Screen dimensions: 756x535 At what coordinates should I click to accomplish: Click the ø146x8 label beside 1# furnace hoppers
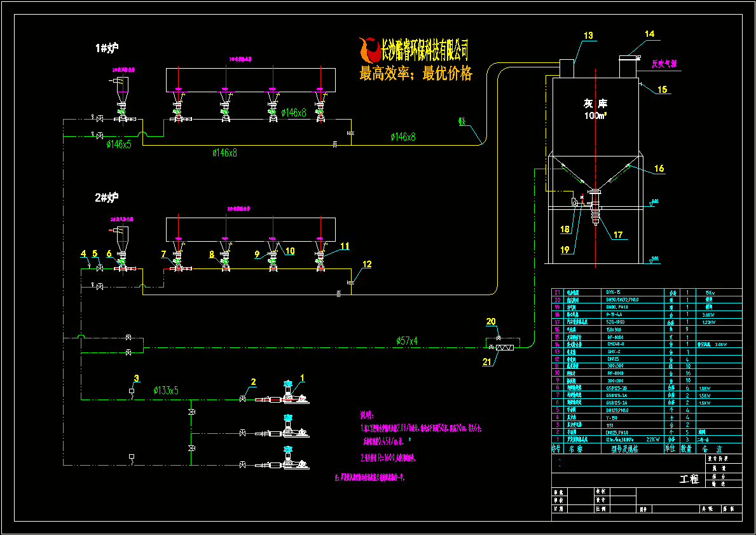[x=293, y=113]
